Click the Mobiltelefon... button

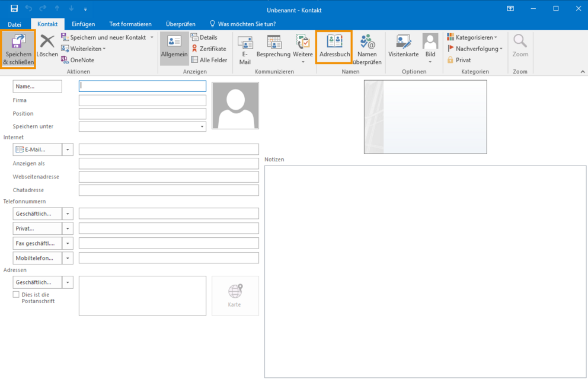(37, 258)
